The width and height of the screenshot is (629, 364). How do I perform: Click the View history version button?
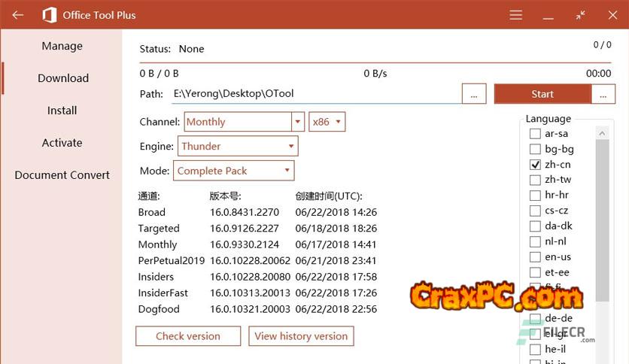click(x=301, y=336)
